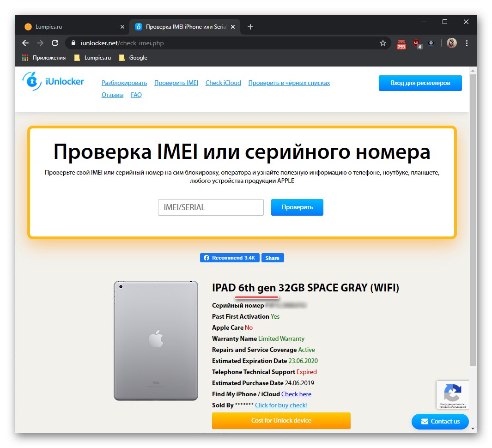Open the Contact us chat button
Image resolution: width=492 pixels, height=448 pixels.
[440, 422]
